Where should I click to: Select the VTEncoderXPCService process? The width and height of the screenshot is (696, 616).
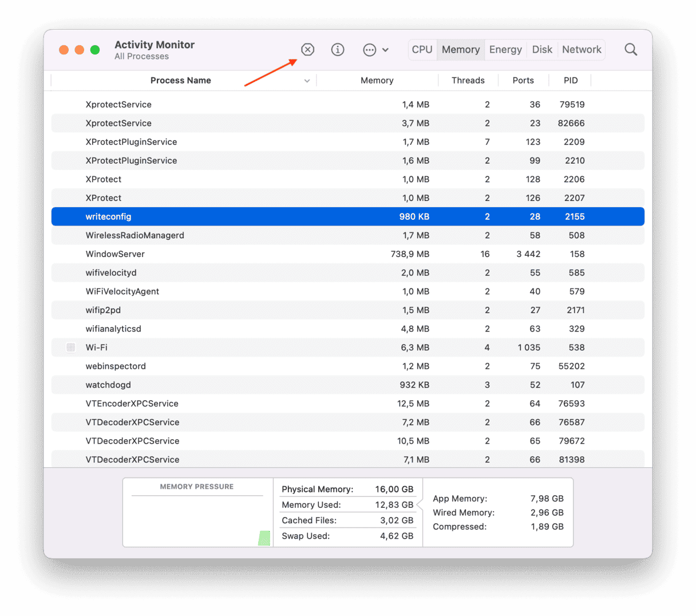click(348, 404)
